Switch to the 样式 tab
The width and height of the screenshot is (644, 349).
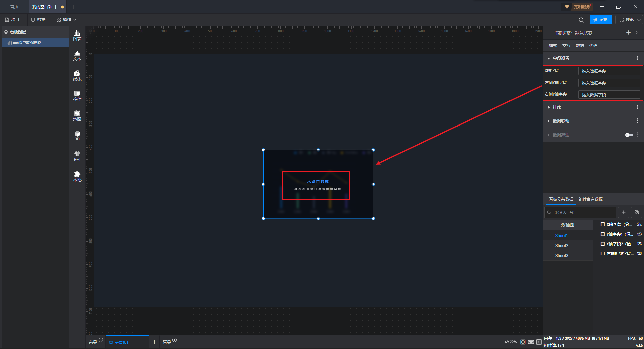click(x=553, y=46)
